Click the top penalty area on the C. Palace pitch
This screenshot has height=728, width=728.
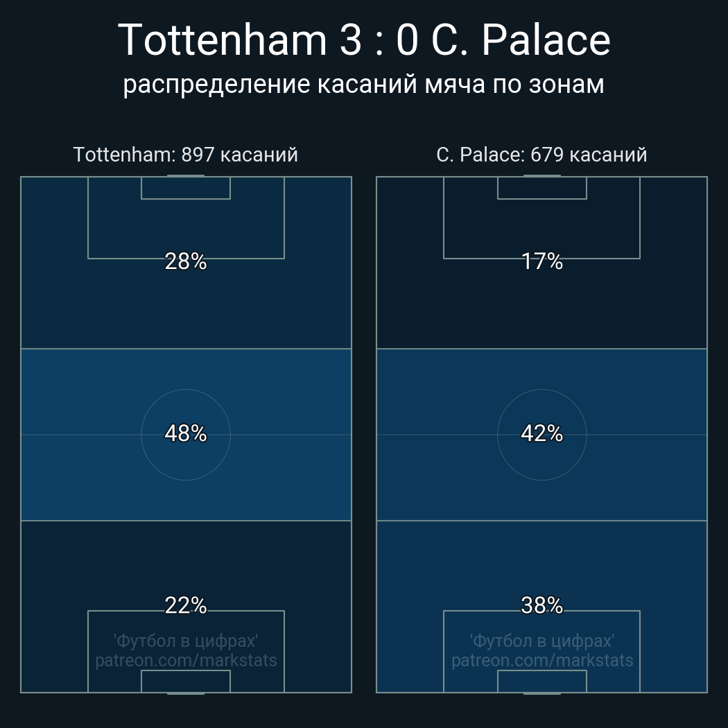tap(541, 227)
